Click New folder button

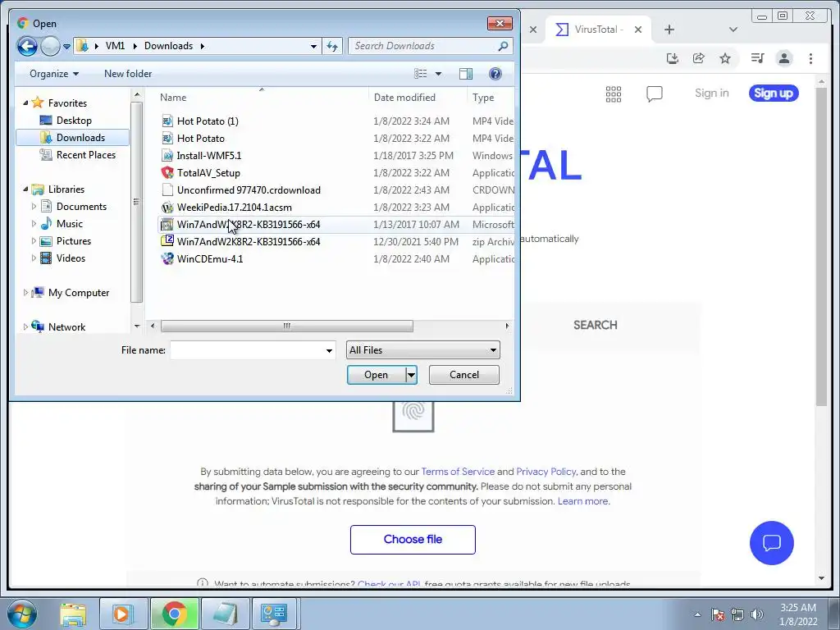[x=128, y=73]
